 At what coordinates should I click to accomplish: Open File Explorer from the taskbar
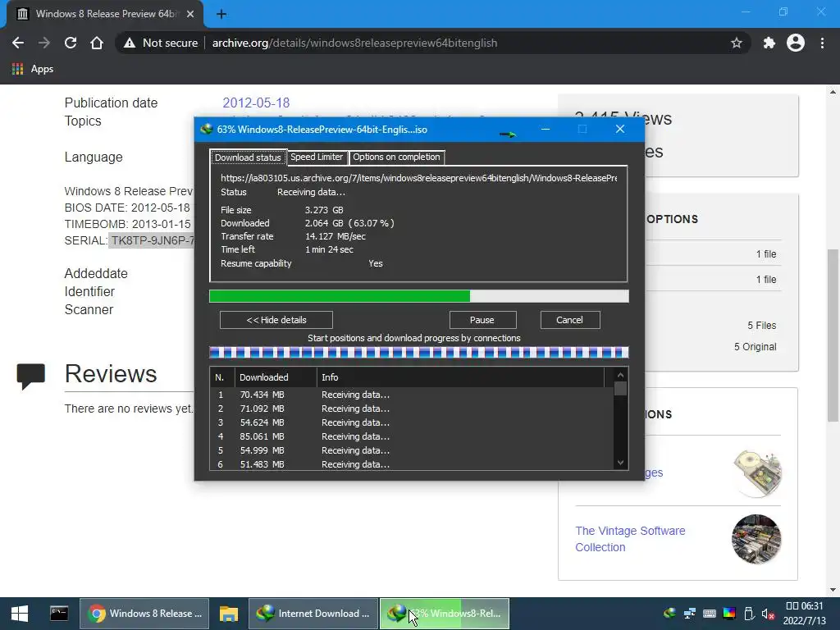[229, 614]
